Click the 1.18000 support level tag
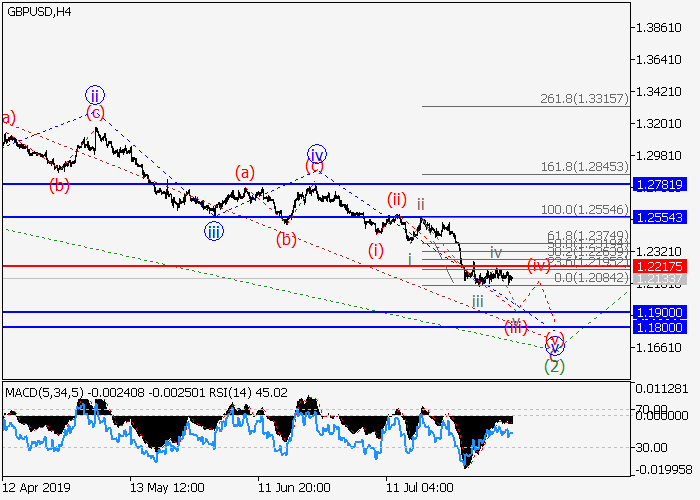Screen dimensions: 700x500 658,327
